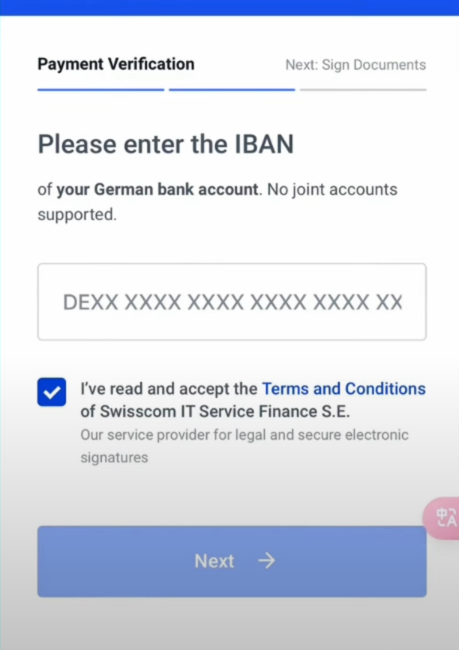Viewport: 459px width, 650px height.
Task: Click the Next: Sign Documents step label
Action: click(356, 65)
